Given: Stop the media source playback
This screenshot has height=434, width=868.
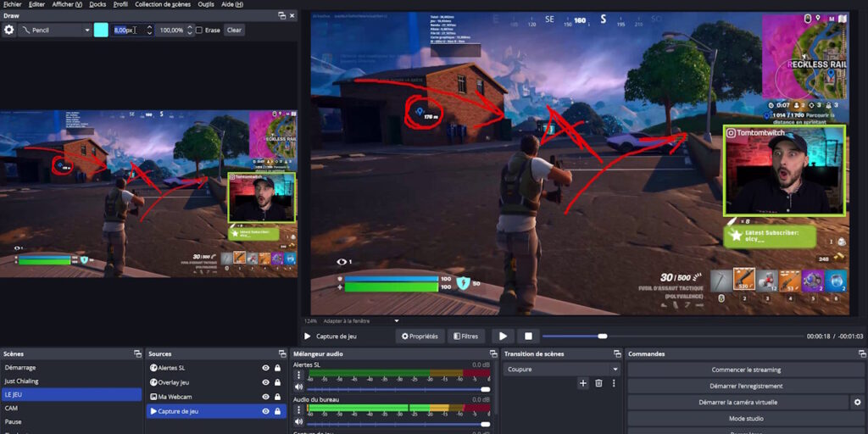Looking at the screenshot, I should click(x=528, y=336).
